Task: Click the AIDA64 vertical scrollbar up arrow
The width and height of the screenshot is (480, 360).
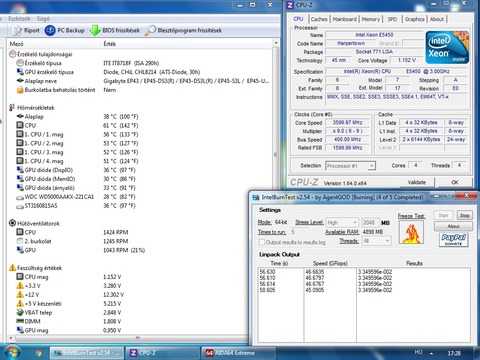Action: 276,43
